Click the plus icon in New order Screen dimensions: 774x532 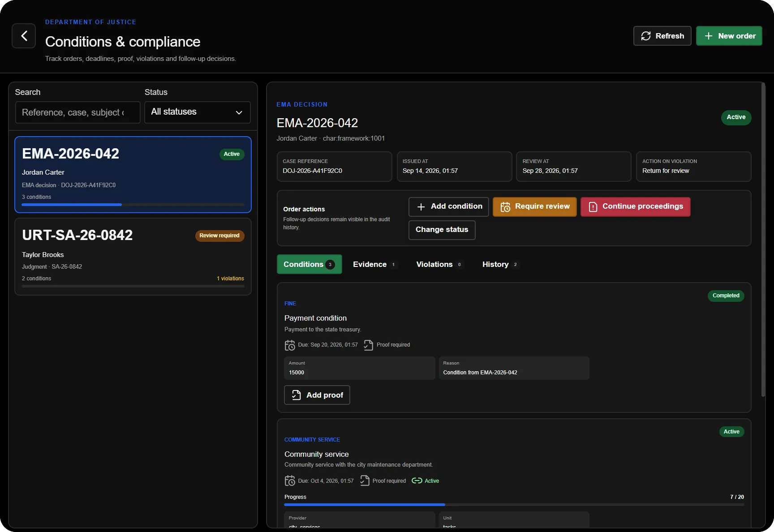pyautogui.click(x=709, y=36)
